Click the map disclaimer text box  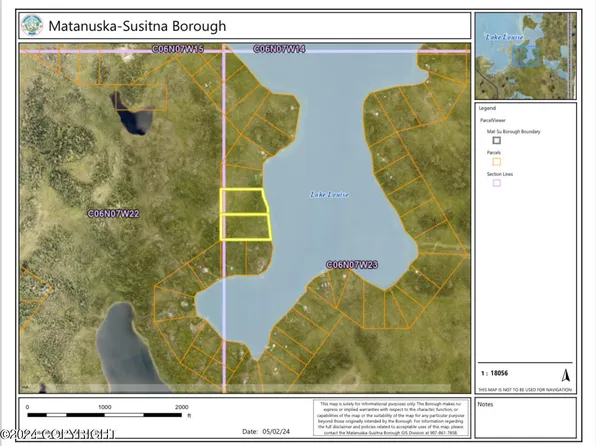tap(392, 418)
